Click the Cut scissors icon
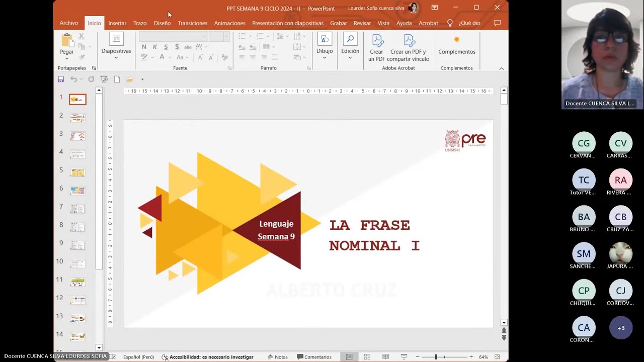 82,37
